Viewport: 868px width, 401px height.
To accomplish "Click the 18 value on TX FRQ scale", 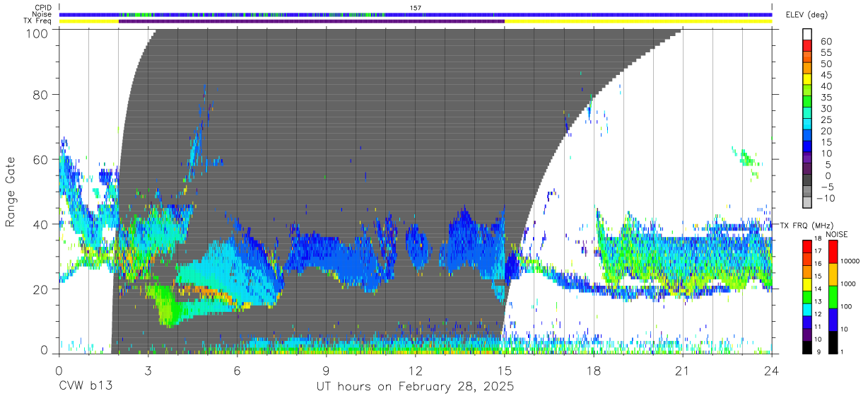I will tap(819, 240).
